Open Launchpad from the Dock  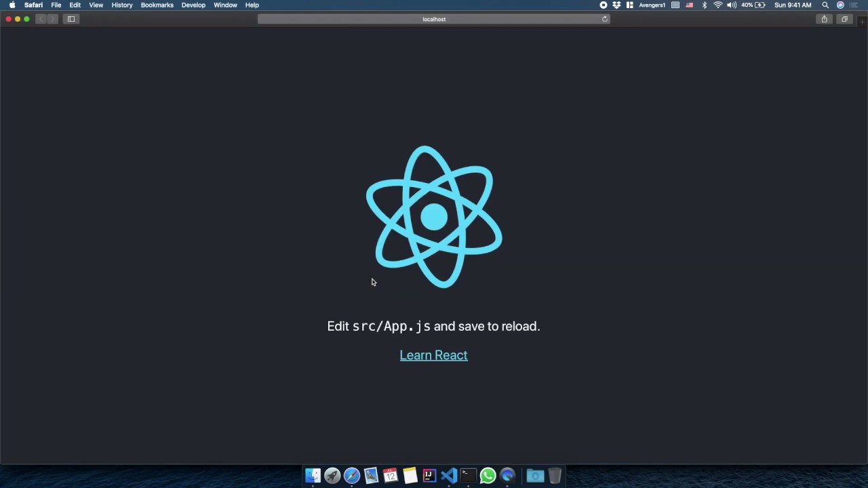[x=332, y=476]
